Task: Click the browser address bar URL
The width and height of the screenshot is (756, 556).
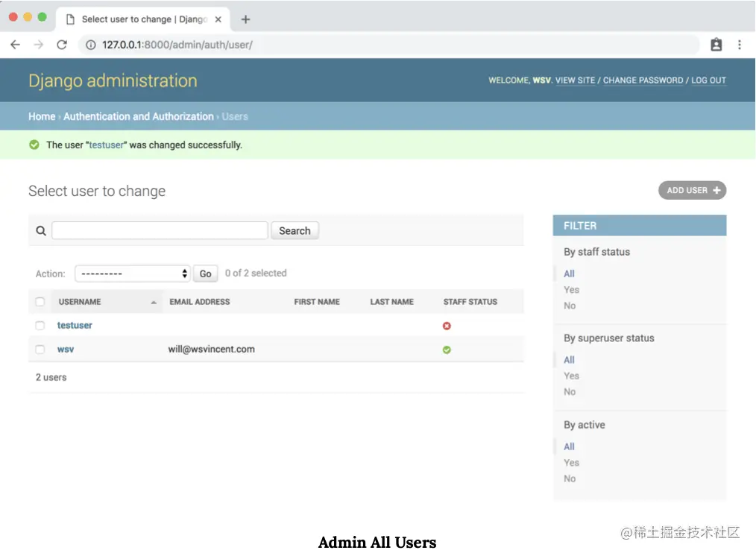Action: click(177, 45)
